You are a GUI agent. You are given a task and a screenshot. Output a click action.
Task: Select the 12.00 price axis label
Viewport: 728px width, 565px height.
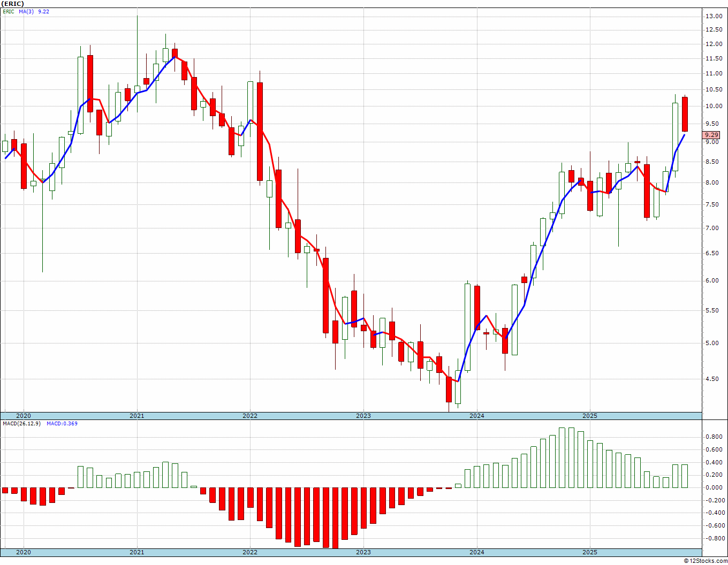[x=714, y=44]
